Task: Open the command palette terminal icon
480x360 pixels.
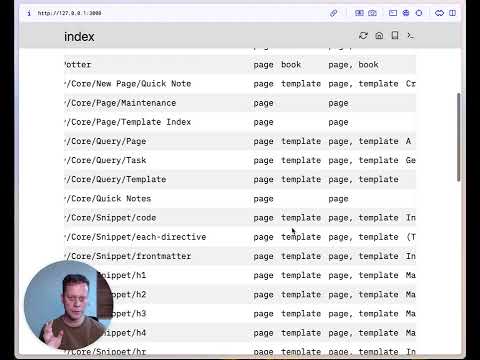Action: tap(410, 36)
